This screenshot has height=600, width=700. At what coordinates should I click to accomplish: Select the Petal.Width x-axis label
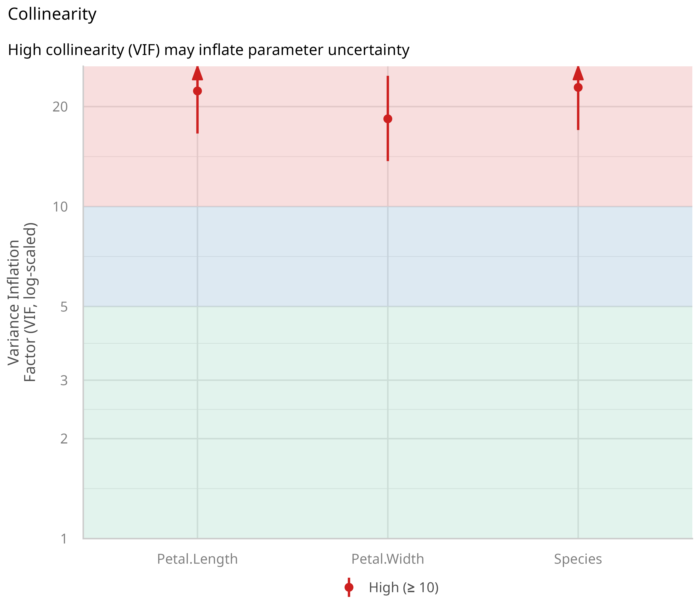388,559
